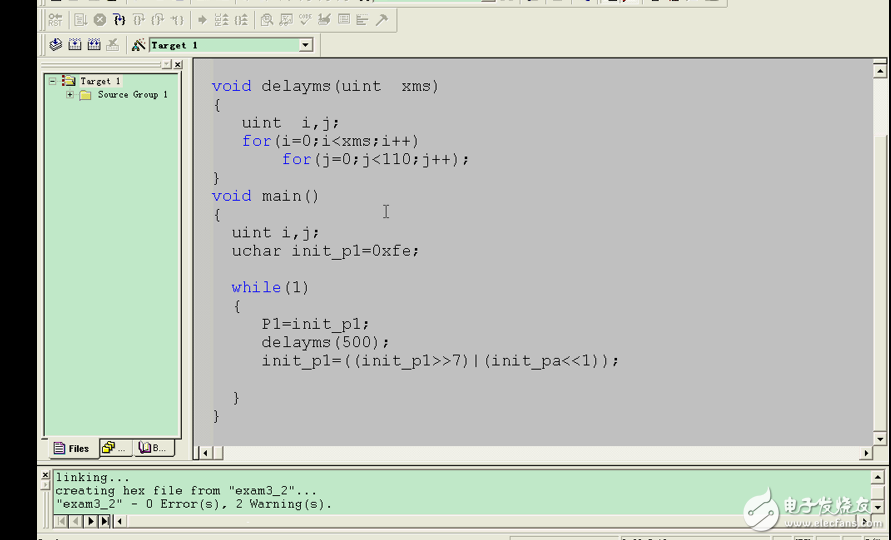Image resolution: width=891 pixels, height=540 pixels.
Task: Select Source Group 1 folder
Action: pos(132,94)
